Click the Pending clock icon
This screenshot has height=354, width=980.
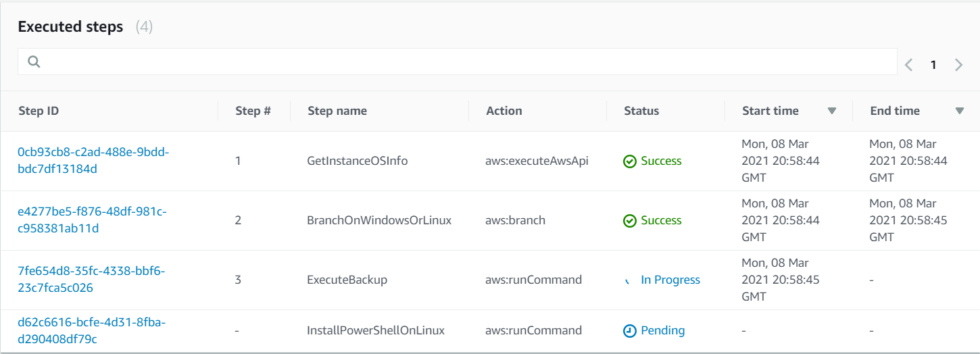630,331
